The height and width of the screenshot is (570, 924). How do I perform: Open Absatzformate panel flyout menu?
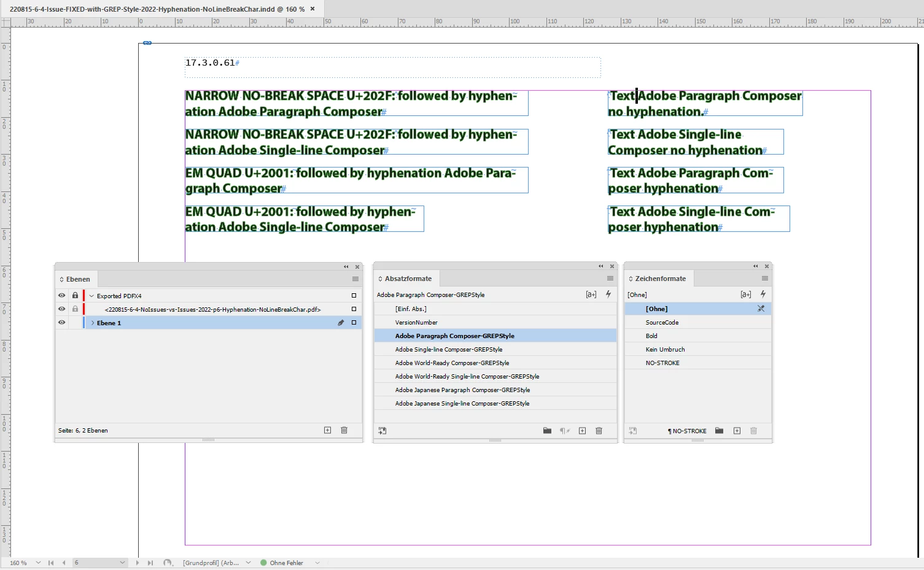(x=610, y=279)
